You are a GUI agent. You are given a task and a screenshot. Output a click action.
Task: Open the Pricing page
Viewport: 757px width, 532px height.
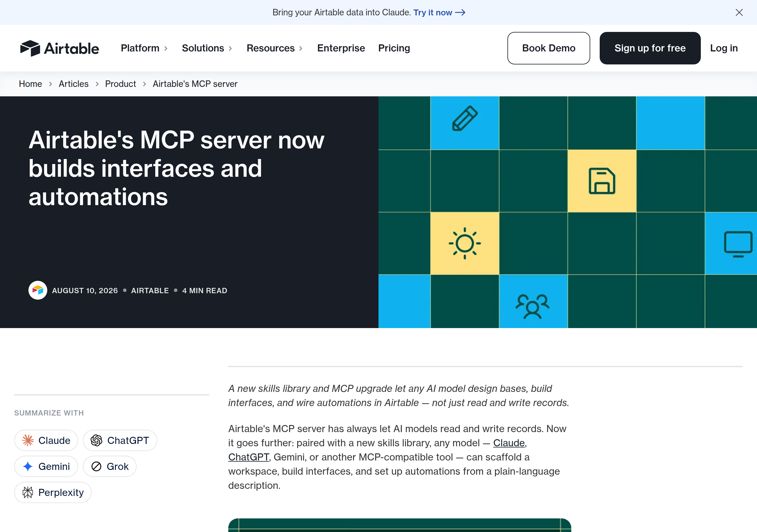pyautogui.click(x=394, y=48)
